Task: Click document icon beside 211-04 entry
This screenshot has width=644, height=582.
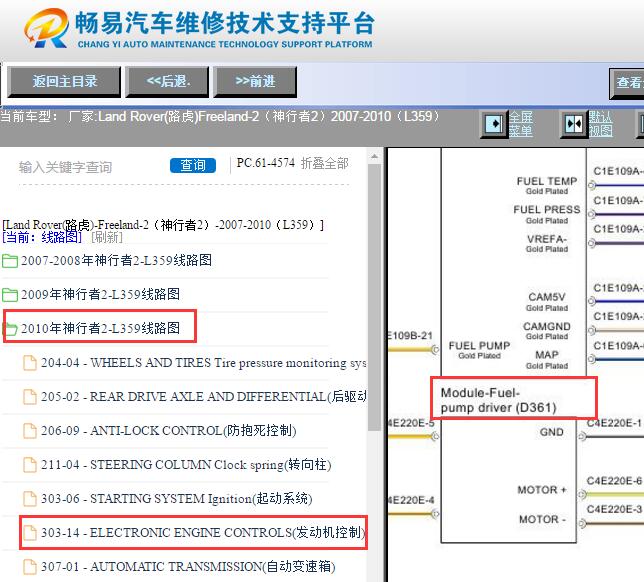Action: [x=30, y=465]
